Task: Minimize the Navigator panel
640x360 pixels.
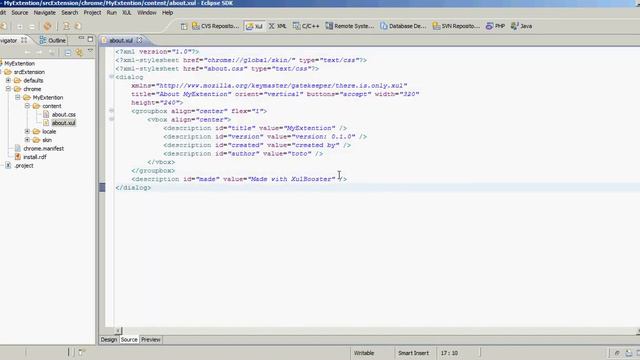Action: (x=81, y=39)
